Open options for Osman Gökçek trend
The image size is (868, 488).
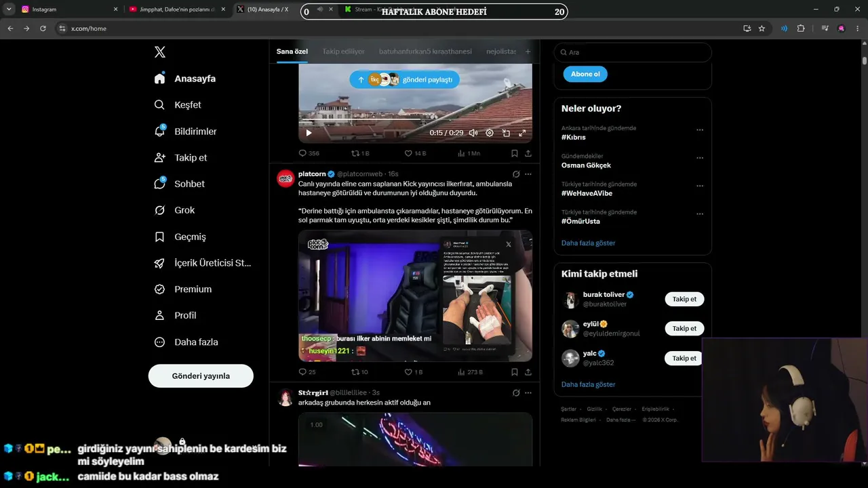point(700,158)
